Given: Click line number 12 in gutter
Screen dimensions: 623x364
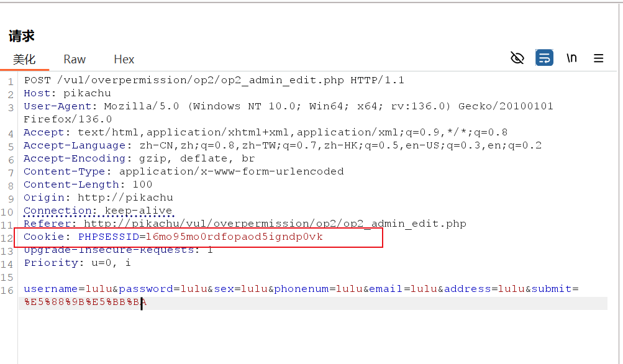Looking at the screenshot, I should coord(7,238).
